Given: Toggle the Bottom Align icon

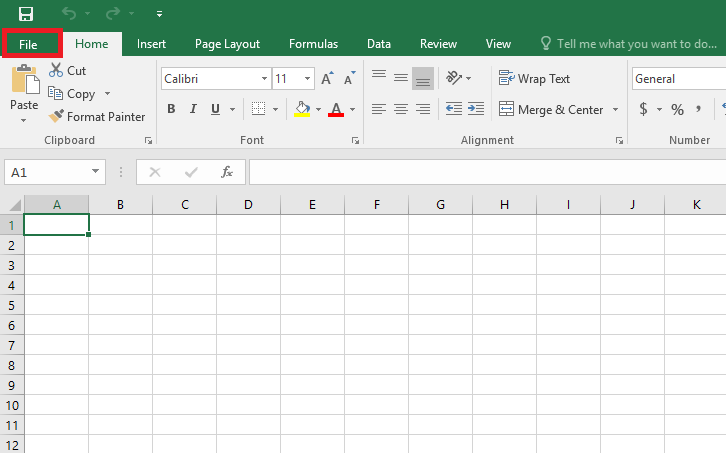Looking at the screenshot, I should pyautogui.click(x=423, y=78).
